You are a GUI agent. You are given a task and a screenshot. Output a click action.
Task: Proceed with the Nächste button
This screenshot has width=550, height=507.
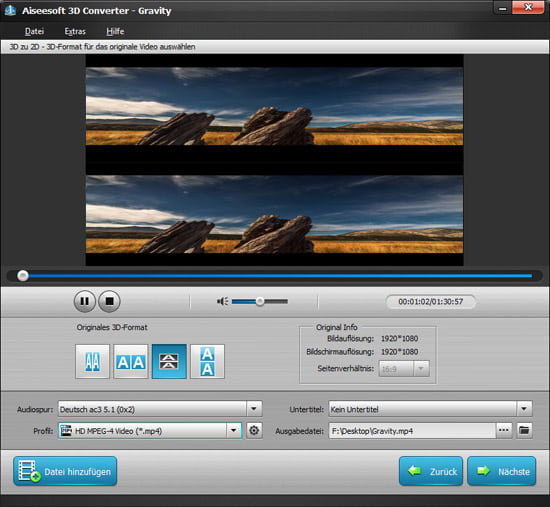502,471
